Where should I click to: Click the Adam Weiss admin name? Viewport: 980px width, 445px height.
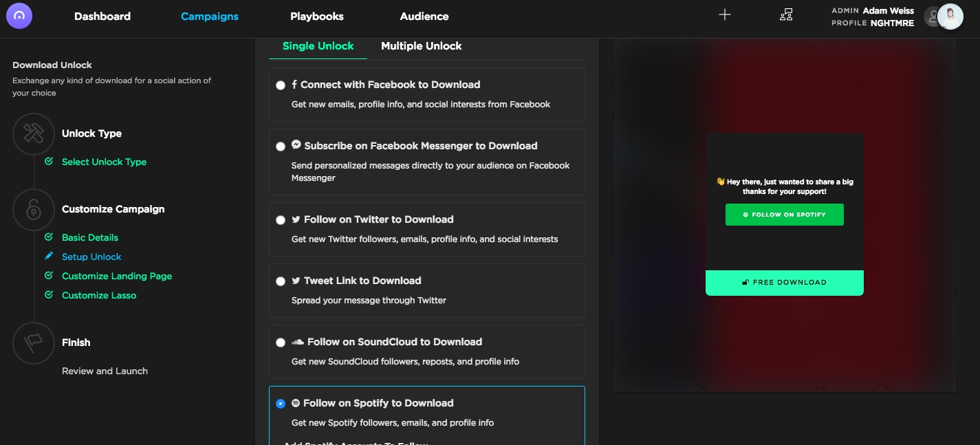coord(889,10)
